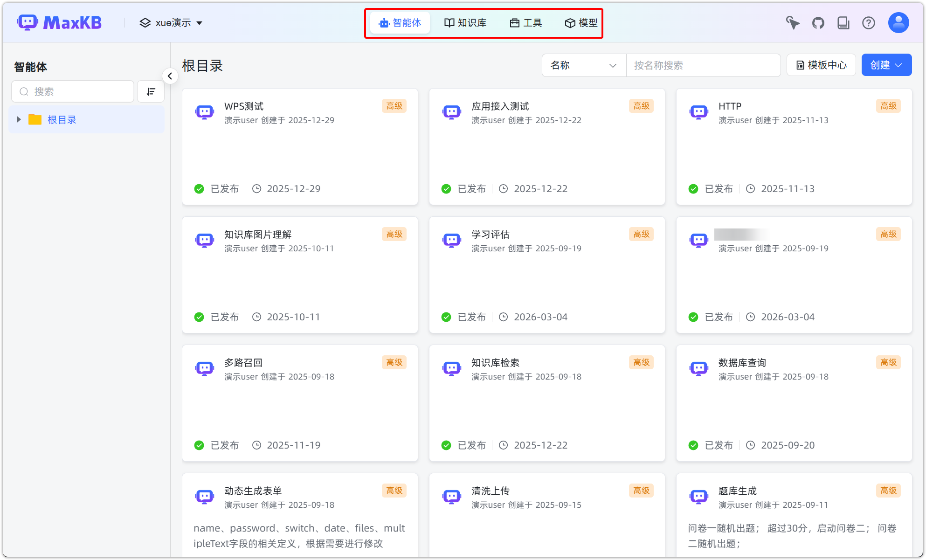Screen dimensions: 926x560
Task: Click the sort icon above the folder tree
Action: tap(151, 91)
